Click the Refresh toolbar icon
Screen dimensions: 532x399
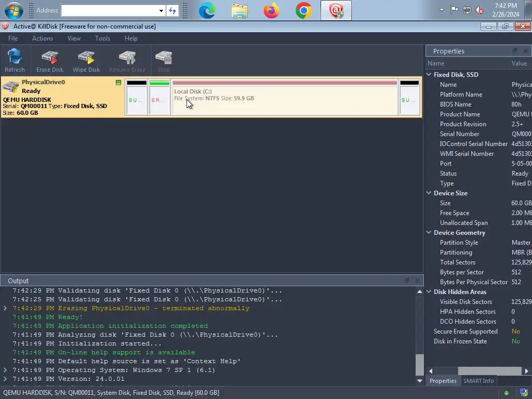15,61
